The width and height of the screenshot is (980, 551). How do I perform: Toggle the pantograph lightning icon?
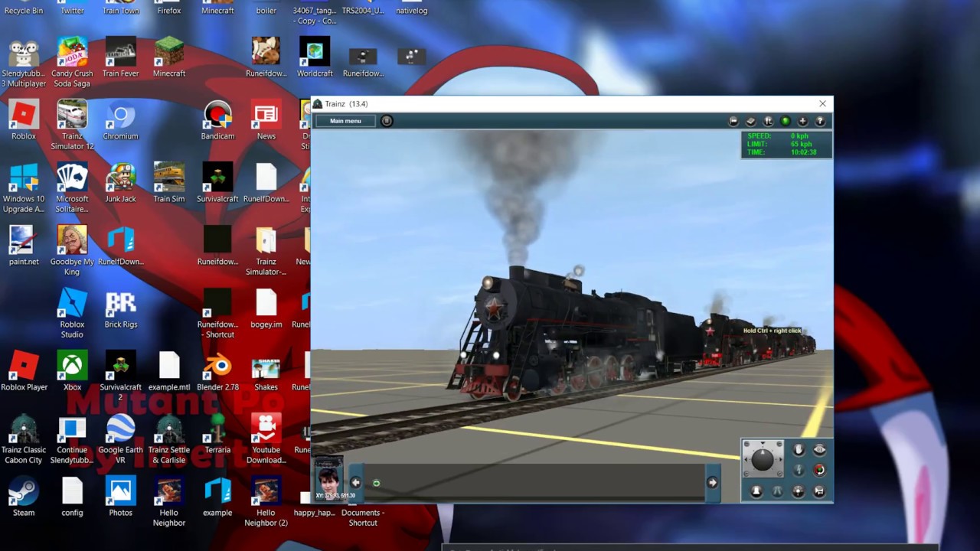tap(799, 470)
